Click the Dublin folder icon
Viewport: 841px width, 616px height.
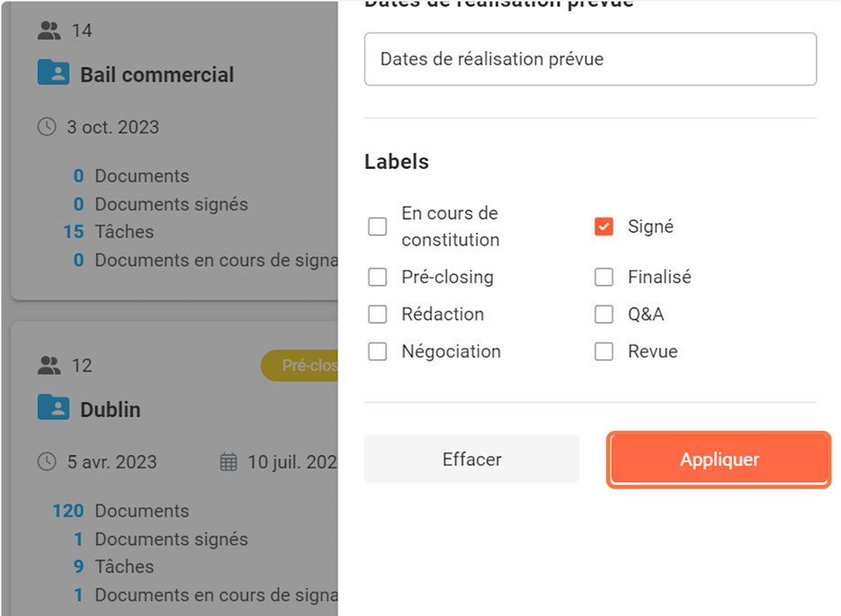click(53, 408)
